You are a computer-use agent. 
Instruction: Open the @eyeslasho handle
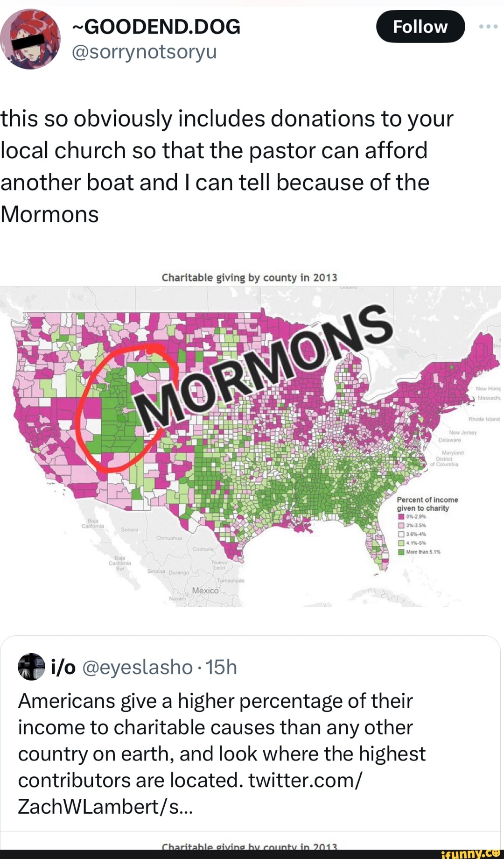(x=138, y=668)
